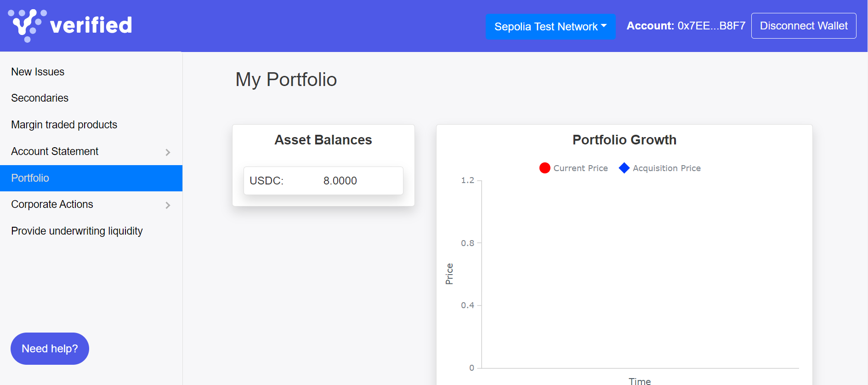Toggle the blue Acquisition Price legend diamond
The image size is (868, 385).
point(624,168)
